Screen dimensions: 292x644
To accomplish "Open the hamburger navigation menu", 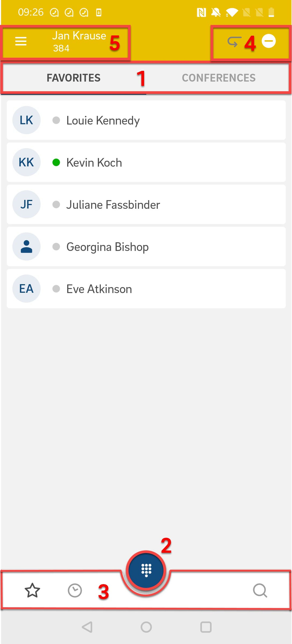I will 21,41.
